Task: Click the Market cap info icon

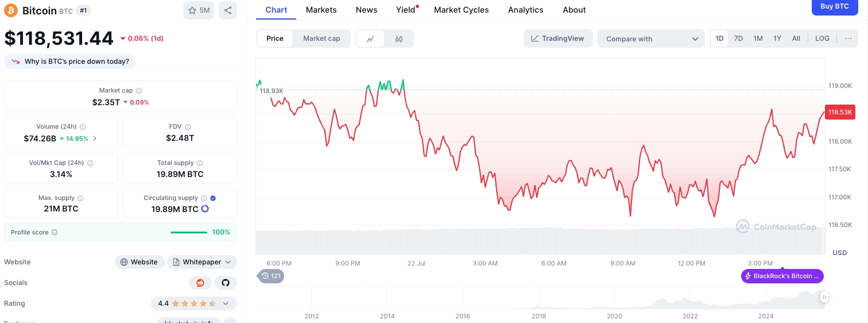Action: [x=139, y=91]
